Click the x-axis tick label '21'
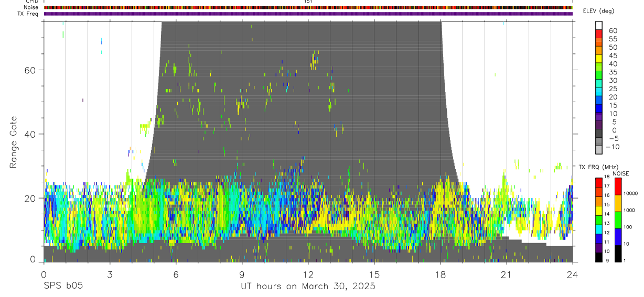 [507, 274]
